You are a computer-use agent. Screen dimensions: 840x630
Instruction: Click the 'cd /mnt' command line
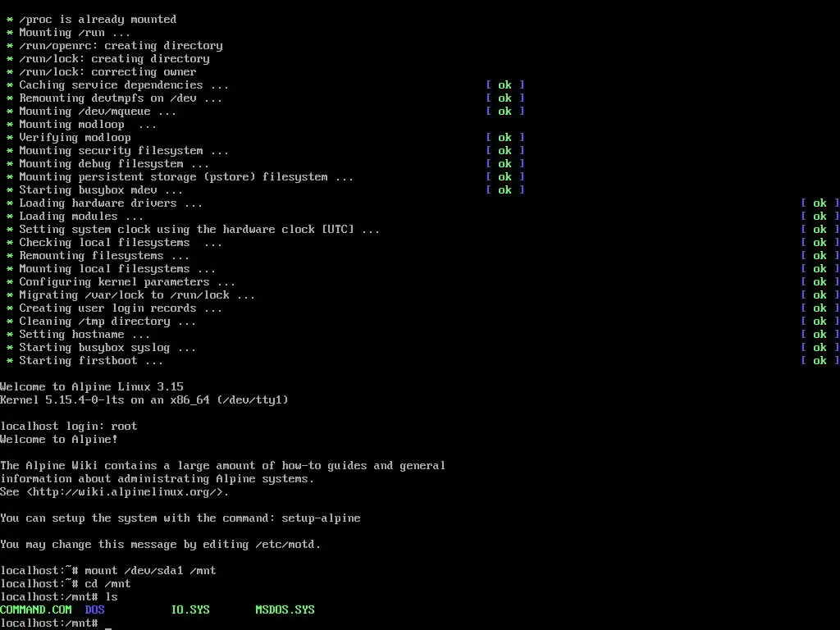tap(66, 583)
